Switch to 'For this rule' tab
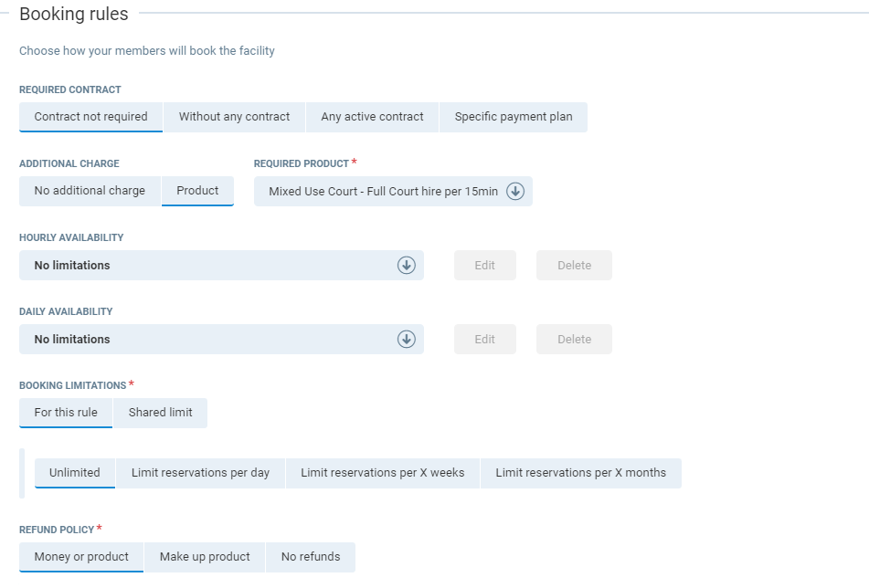Screen dimensions: 869x588 tap(66, 413)
